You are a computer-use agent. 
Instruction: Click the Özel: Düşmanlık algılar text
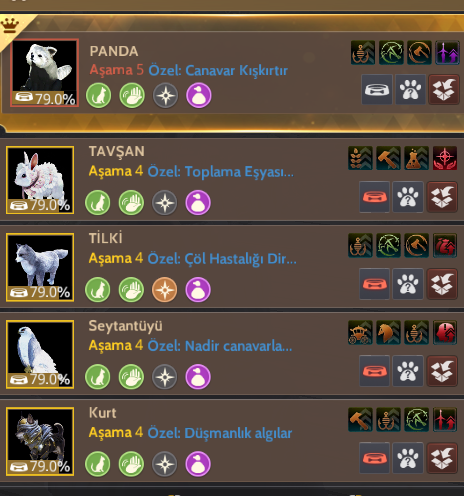[220, 433]
